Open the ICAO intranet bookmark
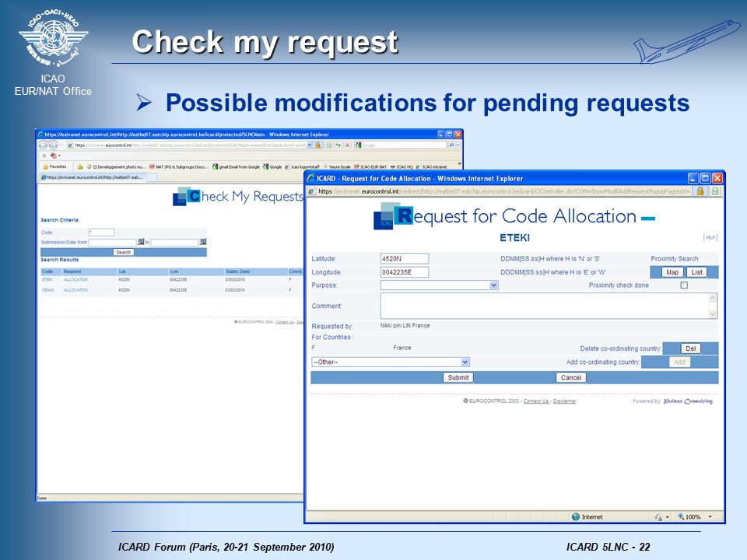The height and width of the screenshot is (560, 747). (x=432, y=166)
